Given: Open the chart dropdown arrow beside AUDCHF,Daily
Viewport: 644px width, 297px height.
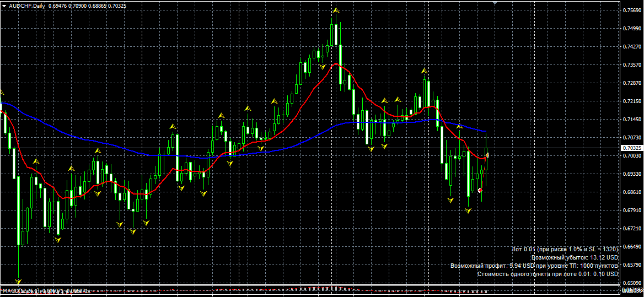Looking at the screenshot, I should point(4,6).
